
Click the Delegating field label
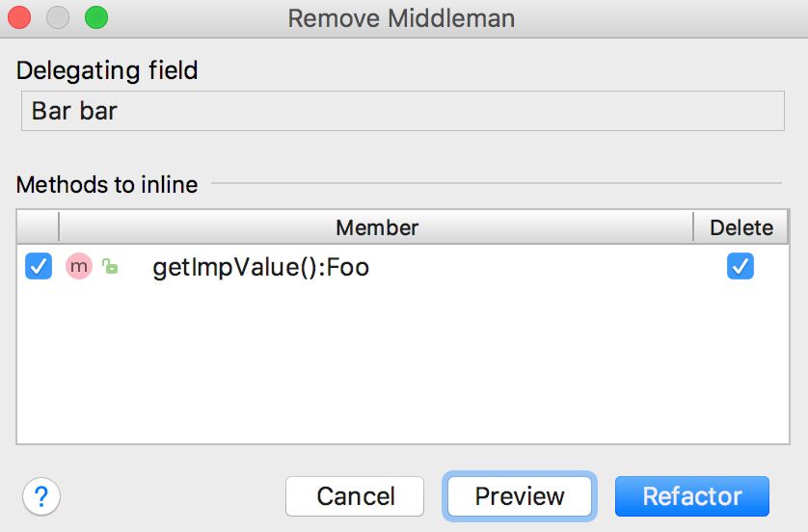pyautogui.click(x=107, y=70)
